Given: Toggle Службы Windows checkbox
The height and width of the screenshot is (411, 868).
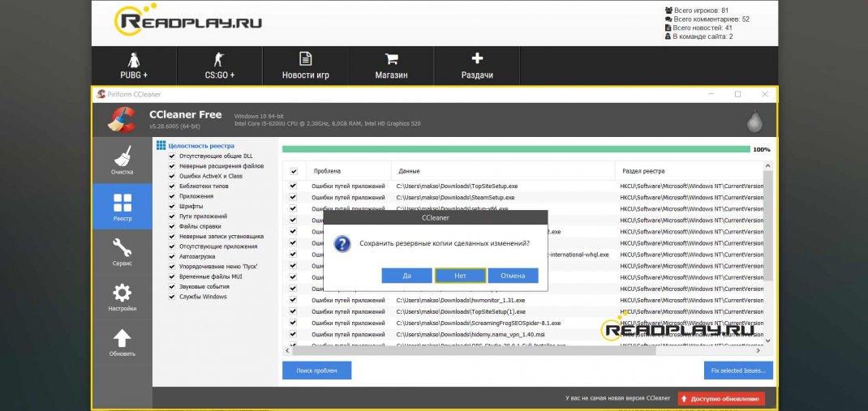Looking at the screenshot, I should click(x=172, y=297).
